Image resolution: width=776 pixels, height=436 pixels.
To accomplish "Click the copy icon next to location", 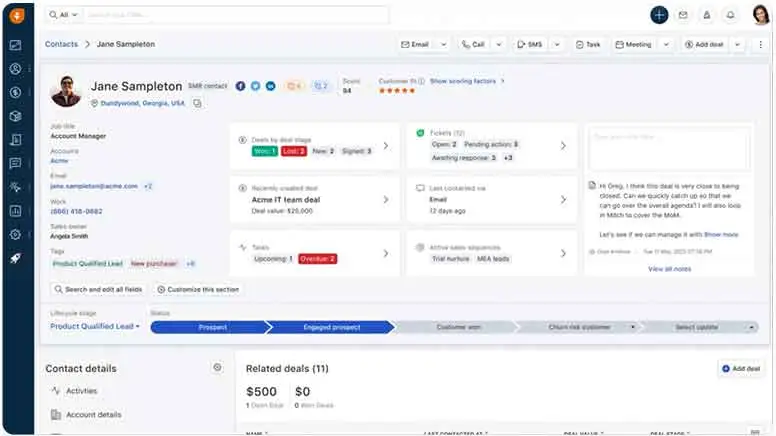I will [198, 103].
